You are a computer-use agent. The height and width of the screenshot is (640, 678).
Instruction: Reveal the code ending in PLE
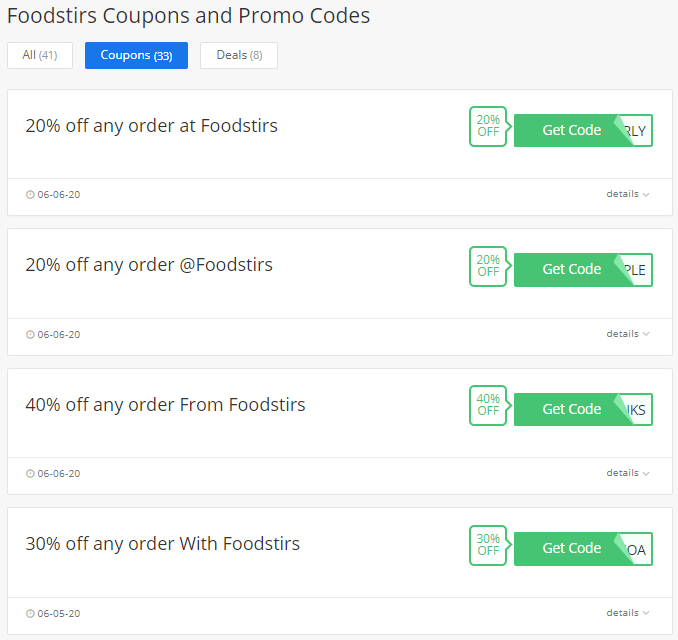(583, 270)
